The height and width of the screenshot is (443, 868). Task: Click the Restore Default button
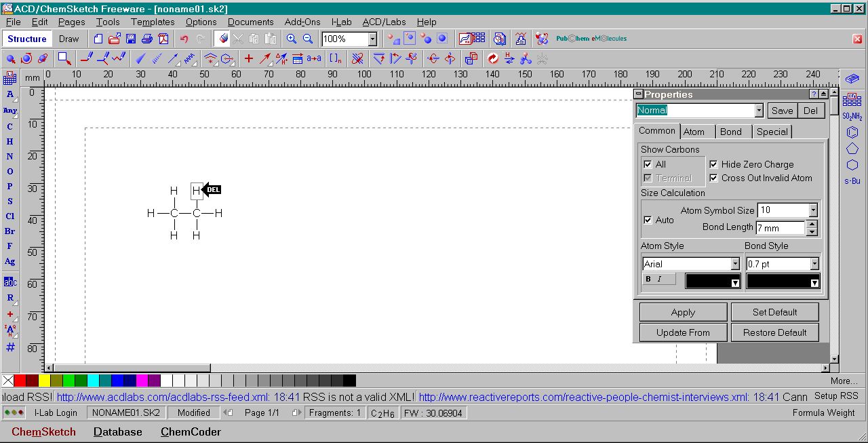point(774,332)
